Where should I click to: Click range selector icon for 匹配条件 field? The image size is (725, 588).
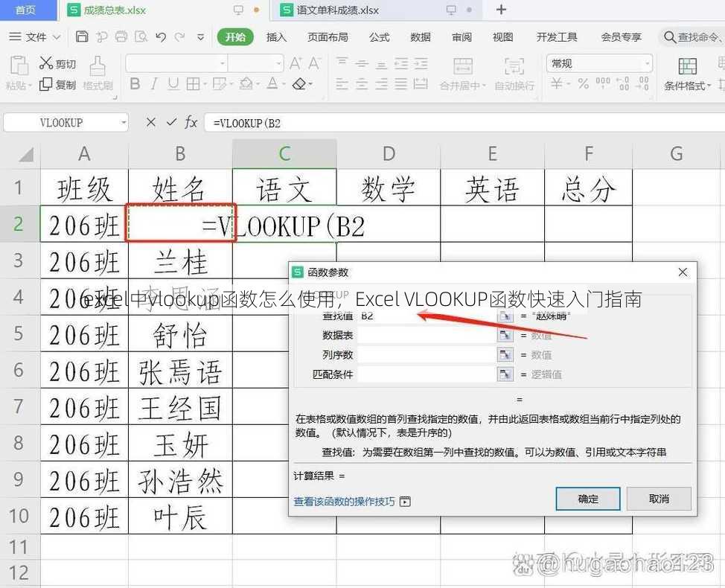tap(505, 374)
